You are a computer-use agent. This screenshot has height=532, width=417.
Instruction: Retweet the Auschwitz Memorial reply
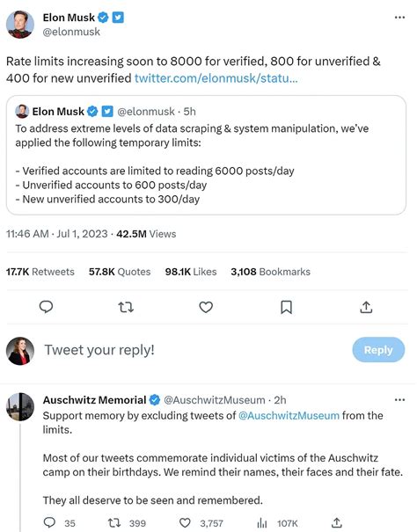point(114,523)
